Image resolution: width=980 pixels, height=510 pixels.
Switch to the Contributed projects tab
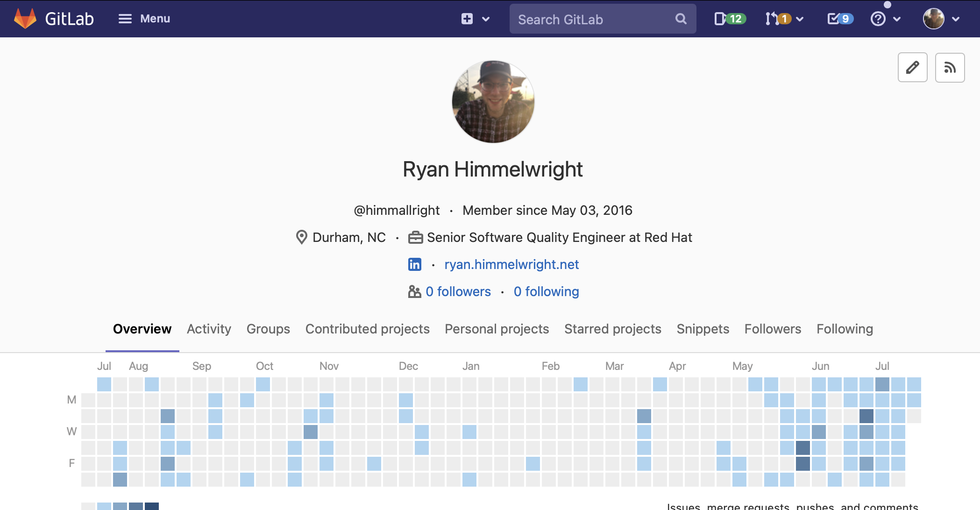(x=367, y=329)
